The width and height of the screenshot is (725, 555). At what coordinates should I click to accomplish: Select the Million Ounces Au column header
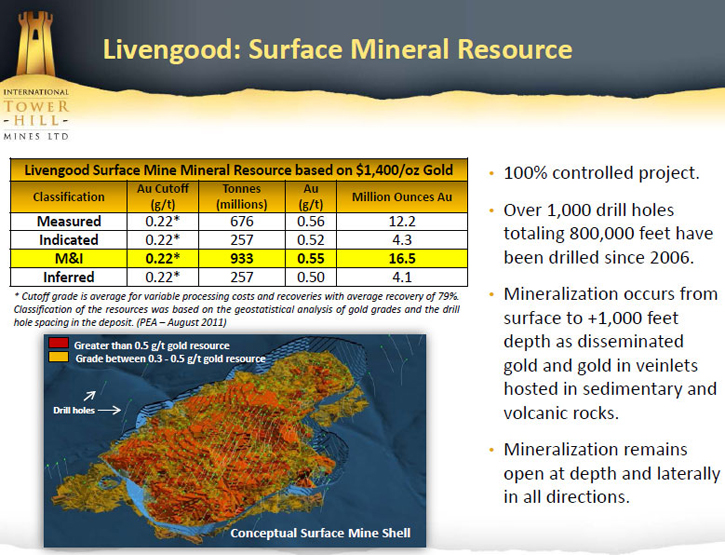click(x=402, y=197)
